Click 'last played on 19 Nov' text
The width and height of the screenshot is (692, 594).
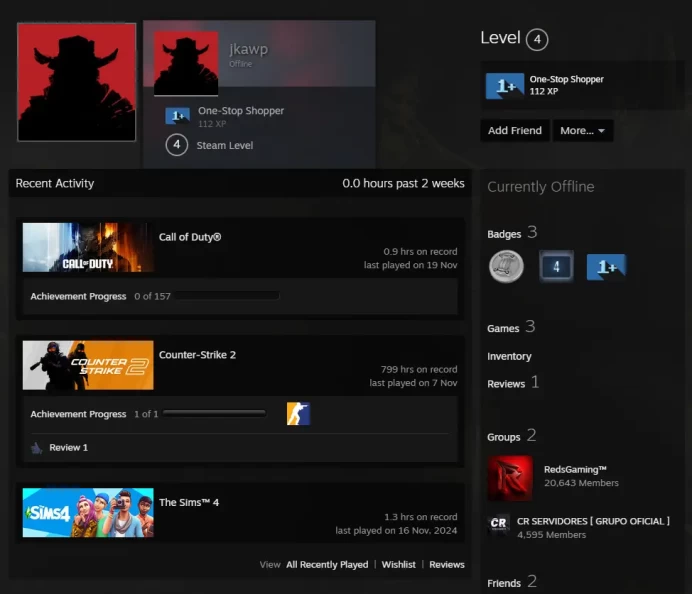pyautogui.click(x=410, y=265)
